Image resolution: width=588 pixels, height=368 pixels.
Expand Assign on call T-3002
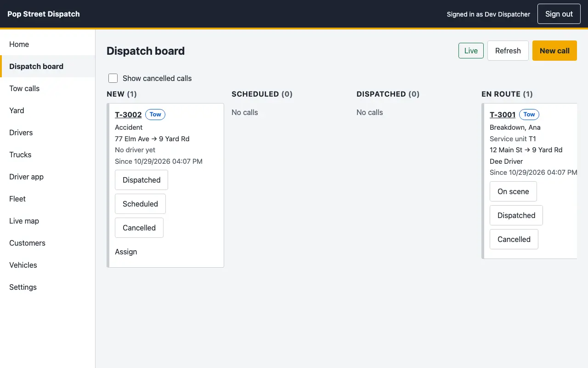pos(126,252)
